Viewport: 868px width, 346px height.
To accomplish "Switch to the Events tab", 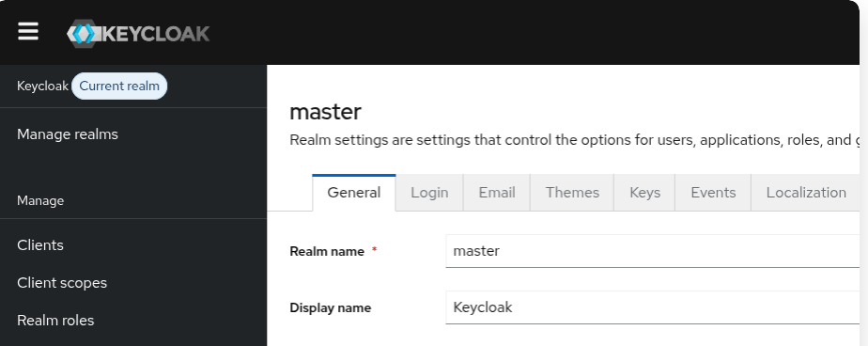I will click(713, 193).
